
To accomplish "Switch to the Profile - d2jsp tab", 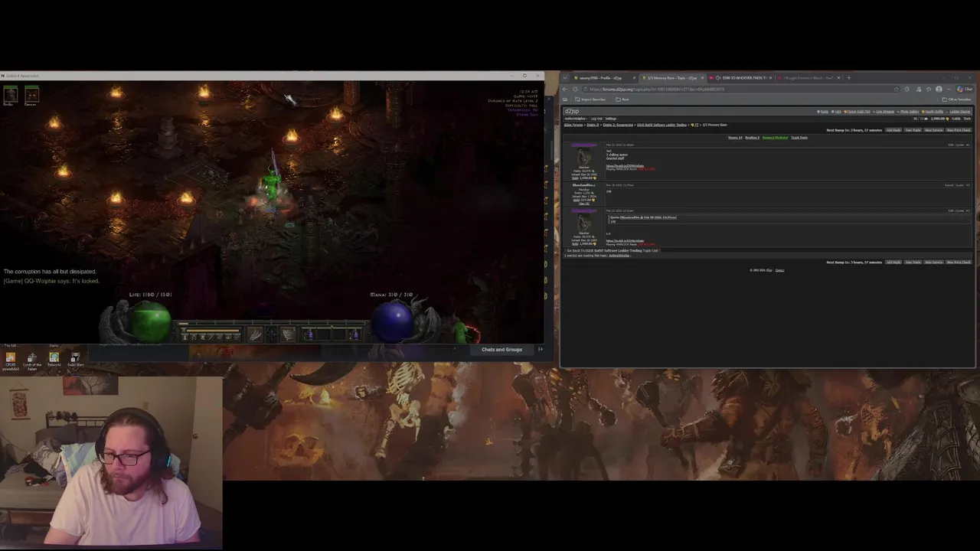I will pos(604,78).
